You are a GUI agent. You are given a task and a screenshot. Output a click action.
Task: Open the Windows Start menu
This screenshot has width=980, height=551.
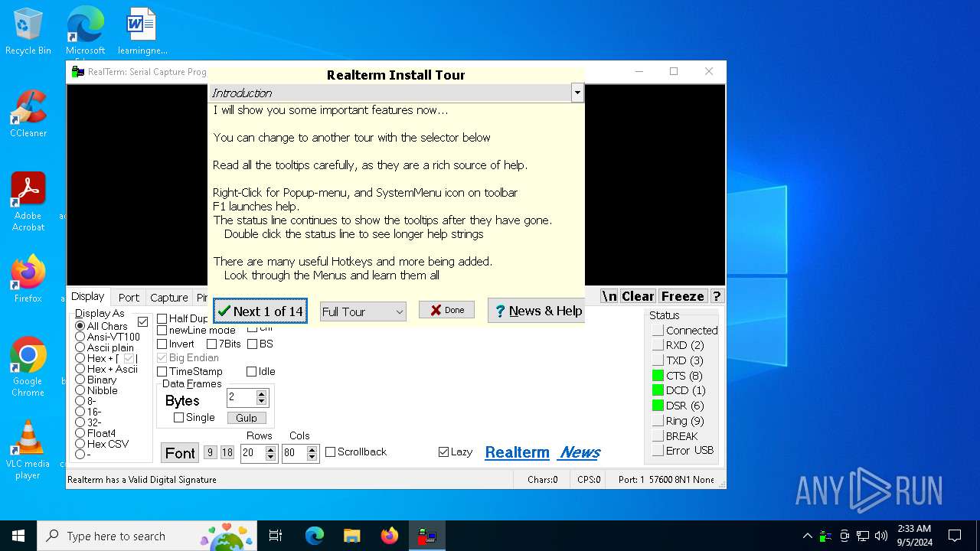tap(18, 536)
